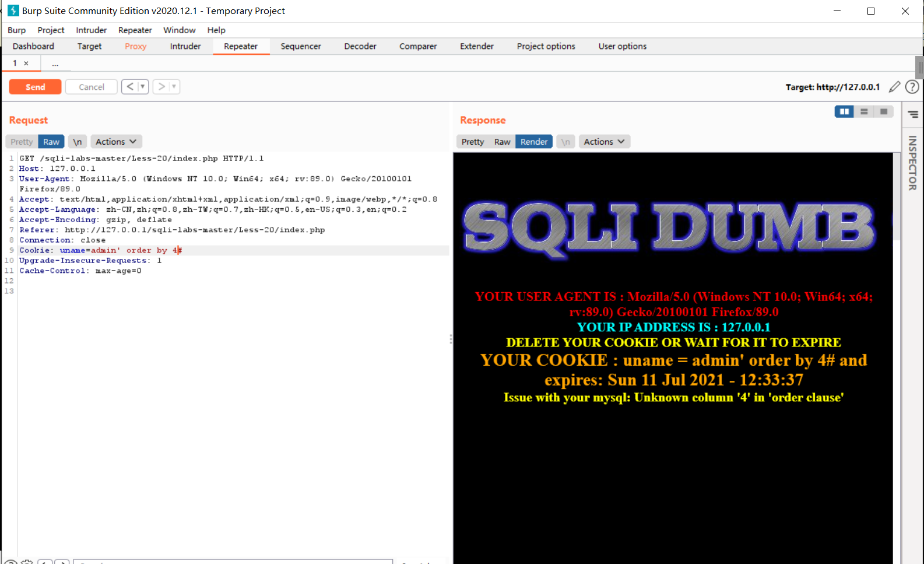
Task: Click the Cancel button
Action: coord(92,87)
